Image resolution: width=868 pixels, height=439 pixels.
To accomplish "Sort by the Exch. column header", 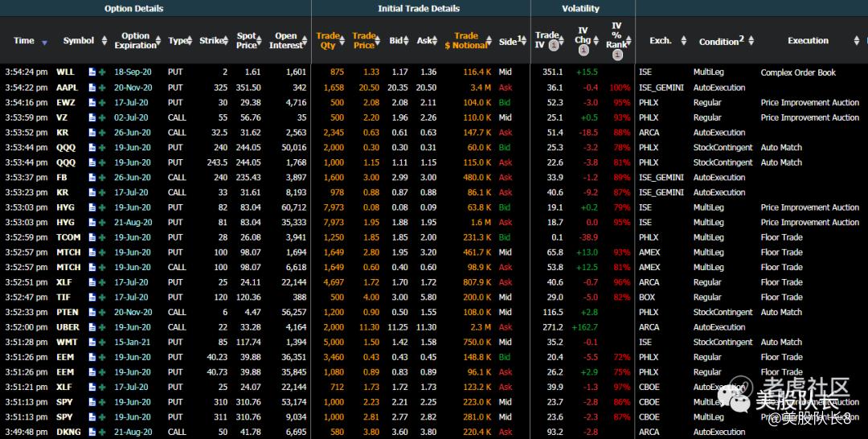I will pos(661,40).
